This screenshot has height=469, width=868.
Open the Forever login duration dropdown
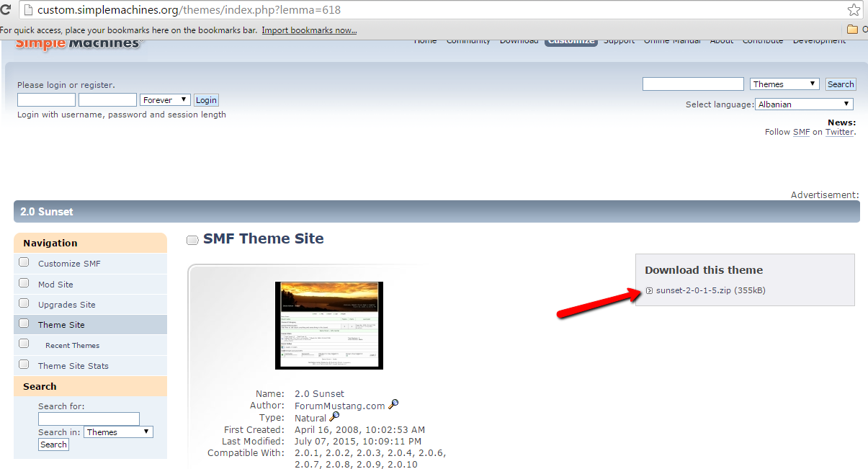(x=164, y=99)
